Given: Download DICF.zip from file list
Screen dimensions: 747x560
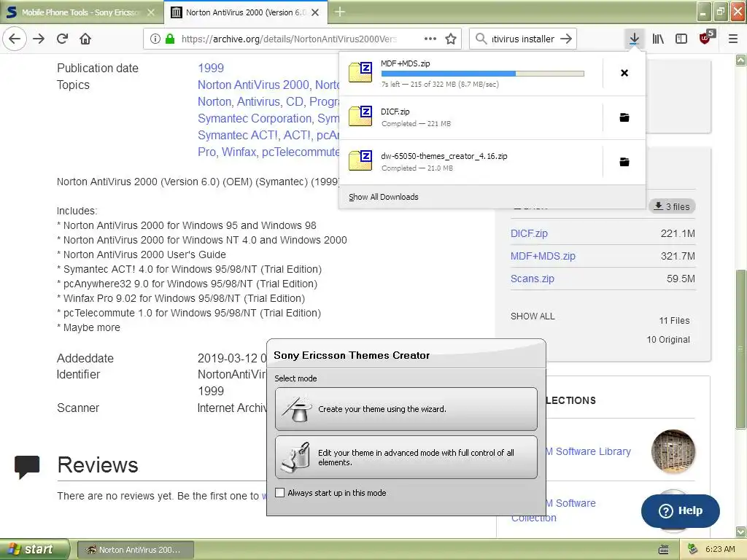Looking at the screenshot, I should 529,233.
